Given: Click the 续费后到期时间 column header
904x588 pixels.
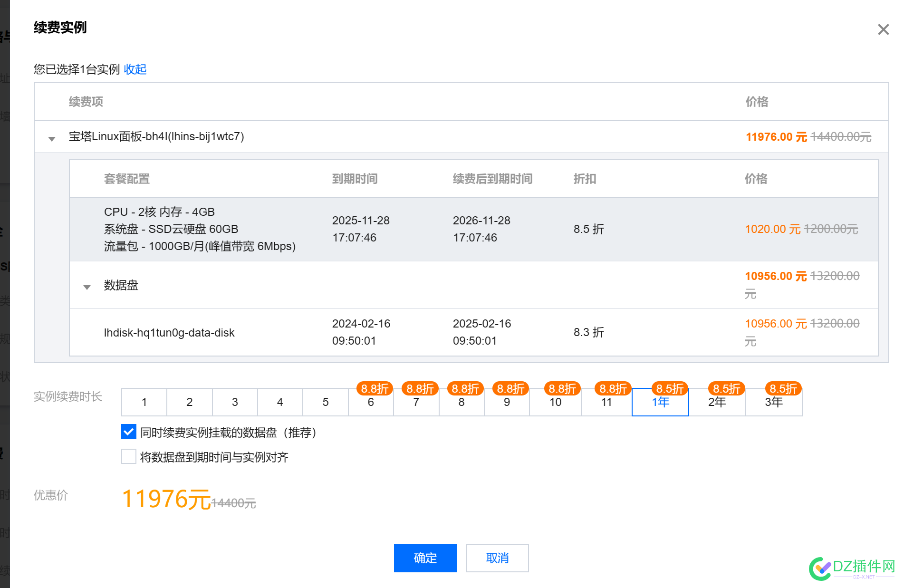Looking at the screenshot, I should 493,179.
